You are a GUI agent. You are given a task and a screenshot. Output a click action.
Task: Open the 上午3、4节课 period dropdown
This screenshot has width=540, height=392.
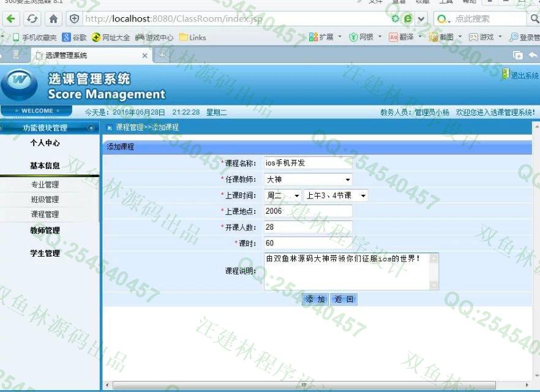click(x=336, y=195)
